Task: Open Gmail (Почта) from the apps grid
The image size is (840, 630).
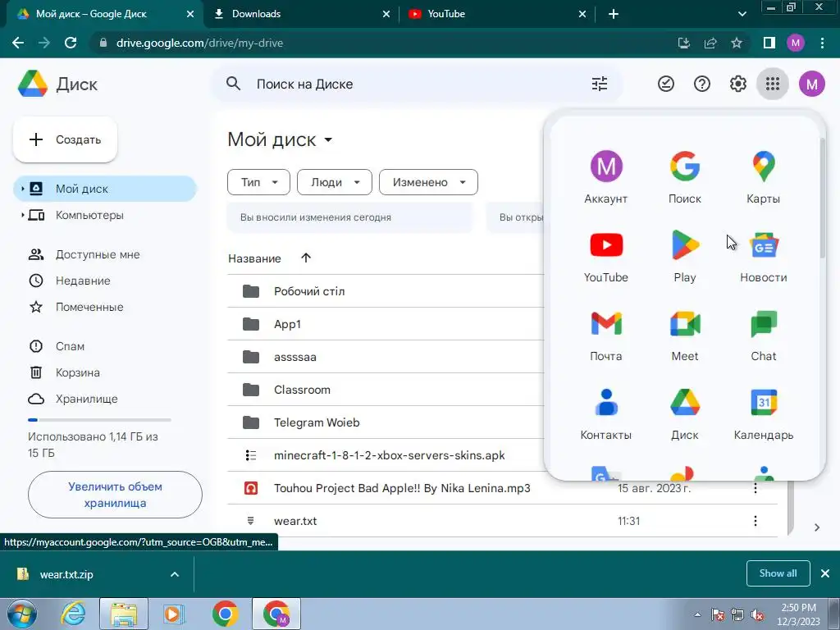Action: [606, 335]
